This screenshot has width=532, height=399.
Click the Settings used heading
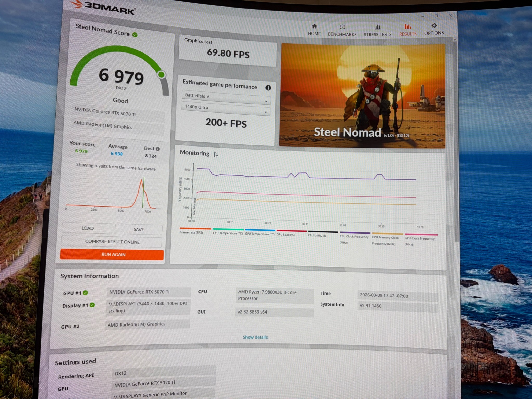[x=75, y=362]
